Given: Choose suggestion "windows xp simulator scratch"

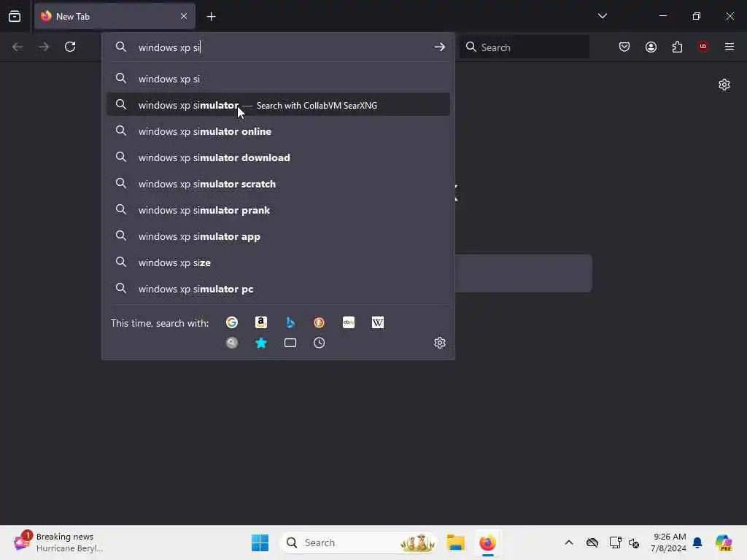Looking at the screenshot, I should pyautogui.click(x=278, y=184).
